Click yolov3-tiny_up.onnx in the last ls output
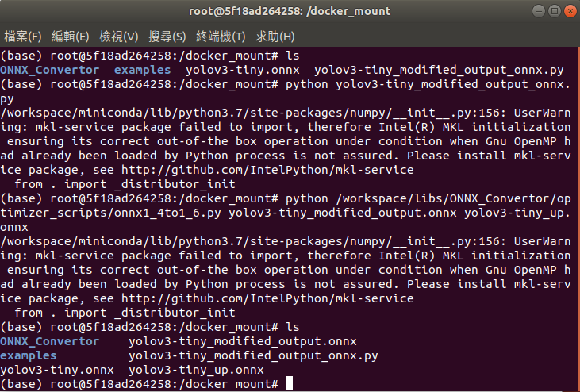Screen dimensions: 580x392 196,371
